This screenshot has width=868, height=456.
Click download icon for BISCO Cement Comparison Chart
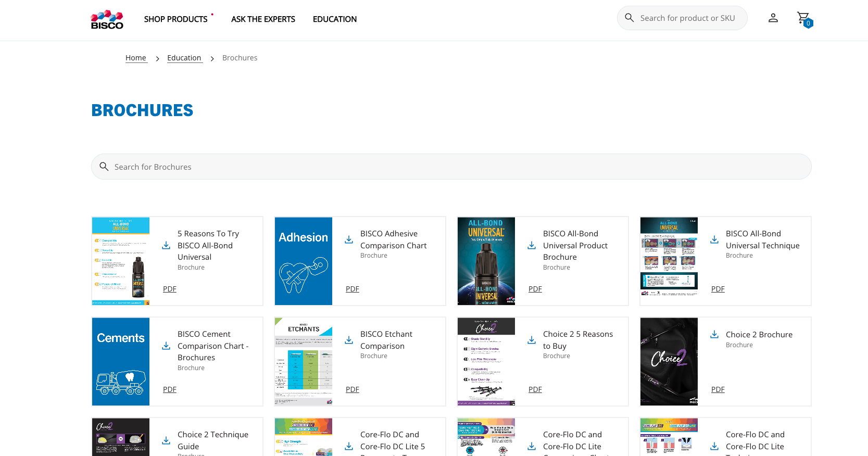(x=166, y=346)
